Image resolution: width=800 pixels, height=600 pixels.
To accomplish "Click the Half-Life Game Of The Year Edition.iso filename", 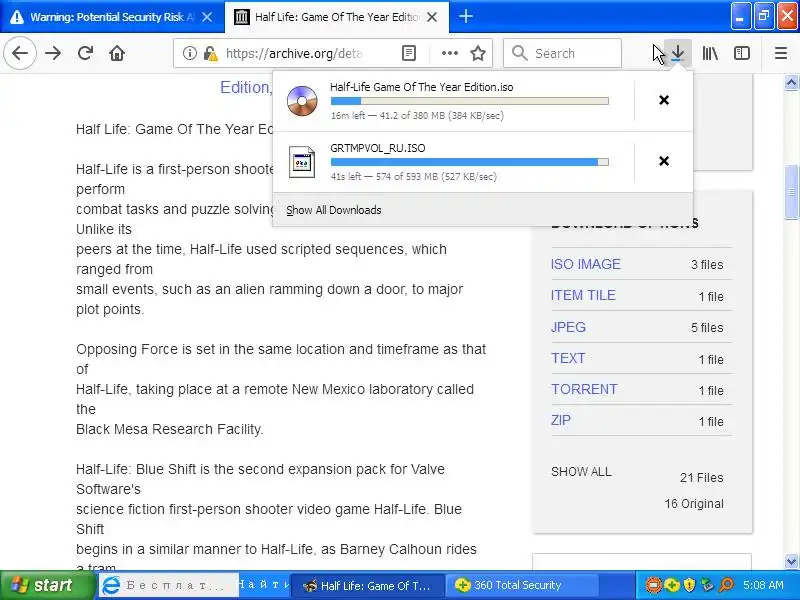I will click(x=421, y=87).
